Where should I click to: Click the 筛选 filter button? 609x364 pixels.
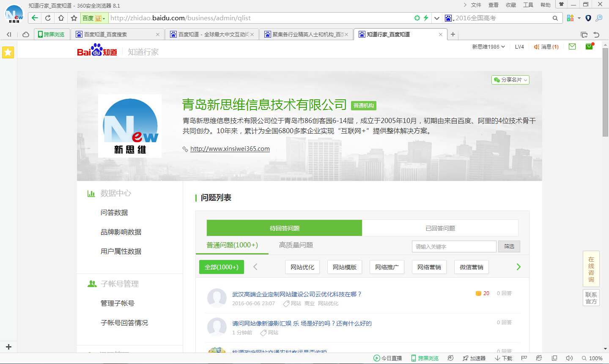pyautogui.click(x=509, y=246)
